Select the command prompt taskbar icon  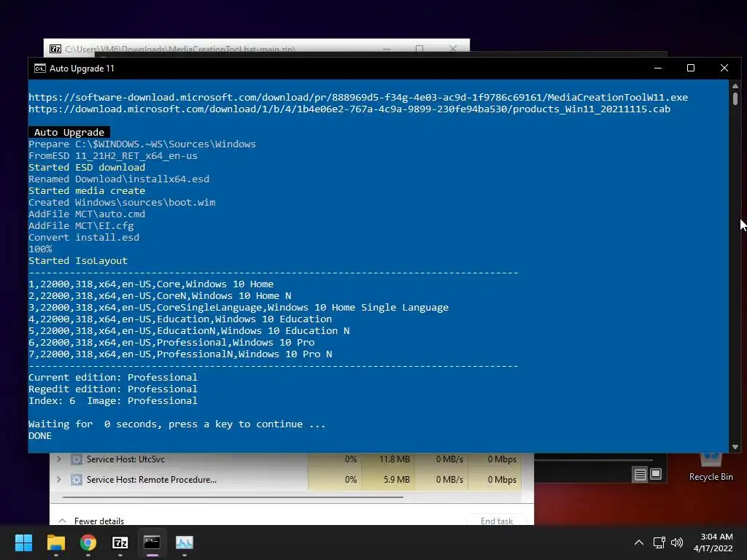[x=152, y=542]
